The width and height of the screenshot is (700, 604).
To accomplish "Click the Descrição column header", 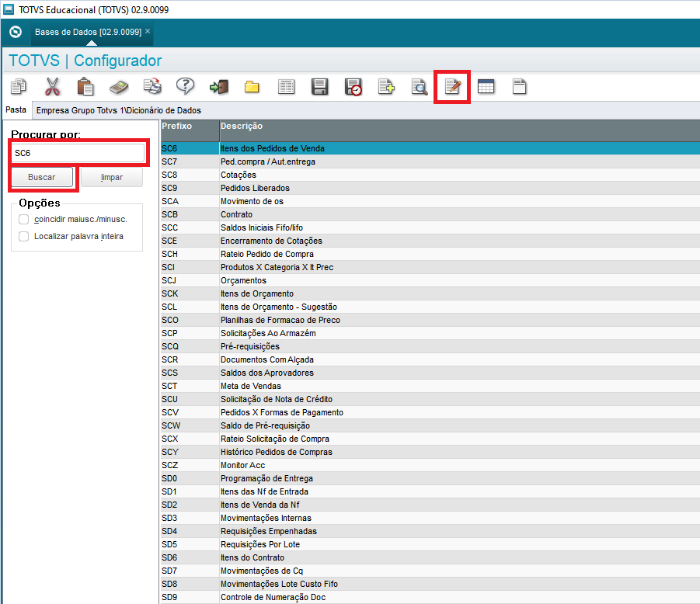I will click(x=460, y=130).
